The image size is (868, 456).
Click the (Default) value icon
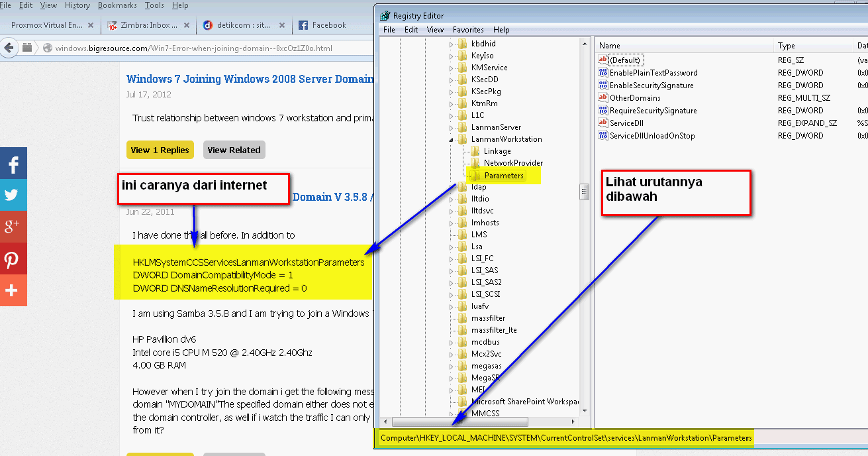click(603, 60)
